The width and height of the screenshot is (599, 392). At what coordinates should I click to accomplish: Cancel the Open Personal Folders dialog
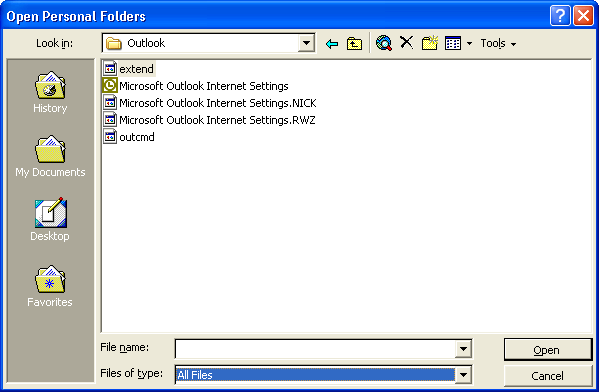coord(547,376)
